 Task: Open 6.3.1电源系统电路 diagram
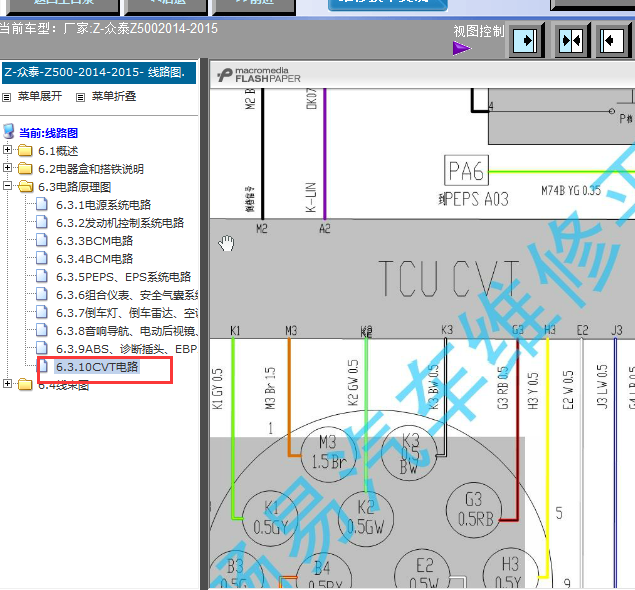tap(103, 205)
